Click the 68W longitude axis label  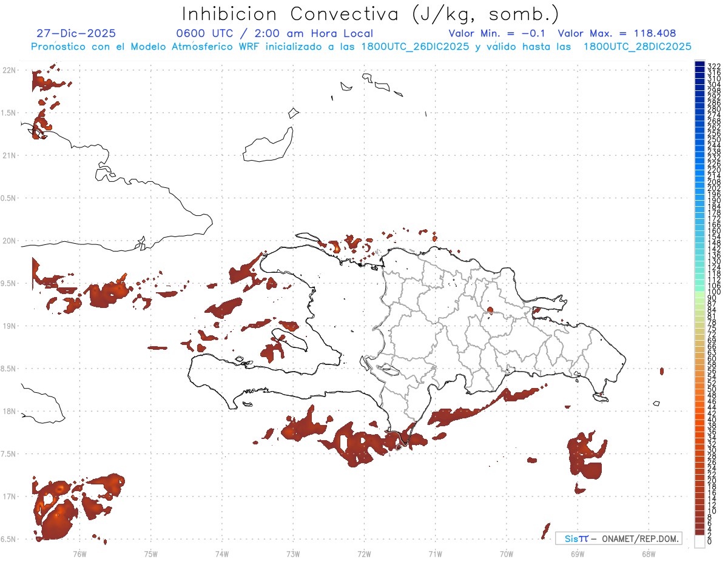coord(649,554)
